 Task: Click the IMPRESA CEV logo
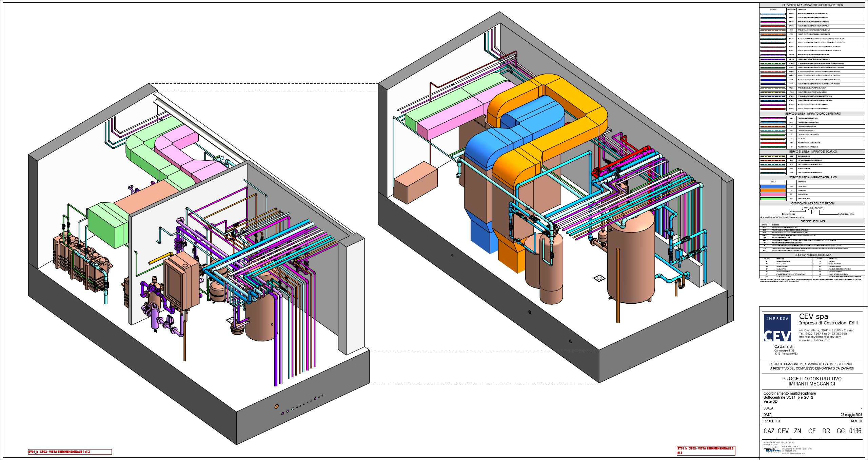(x=777, y=328)
